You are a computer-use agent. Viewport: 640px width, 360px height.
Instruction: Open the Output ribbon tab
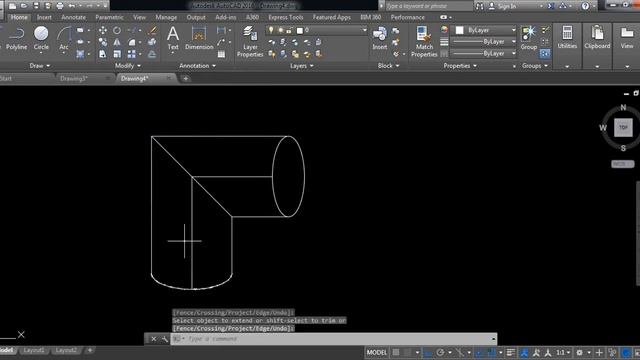(x=196, y=17)
